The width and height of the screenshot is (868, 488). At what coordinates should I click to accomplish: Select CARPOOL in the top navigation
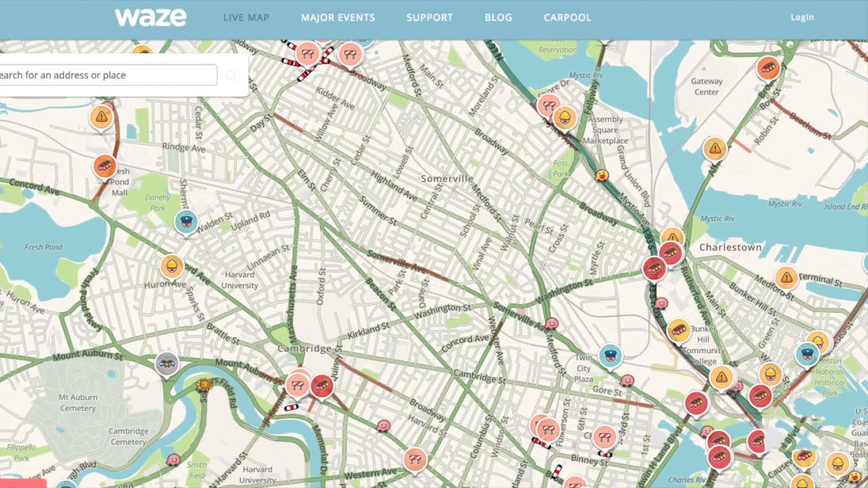click(568, 18)
